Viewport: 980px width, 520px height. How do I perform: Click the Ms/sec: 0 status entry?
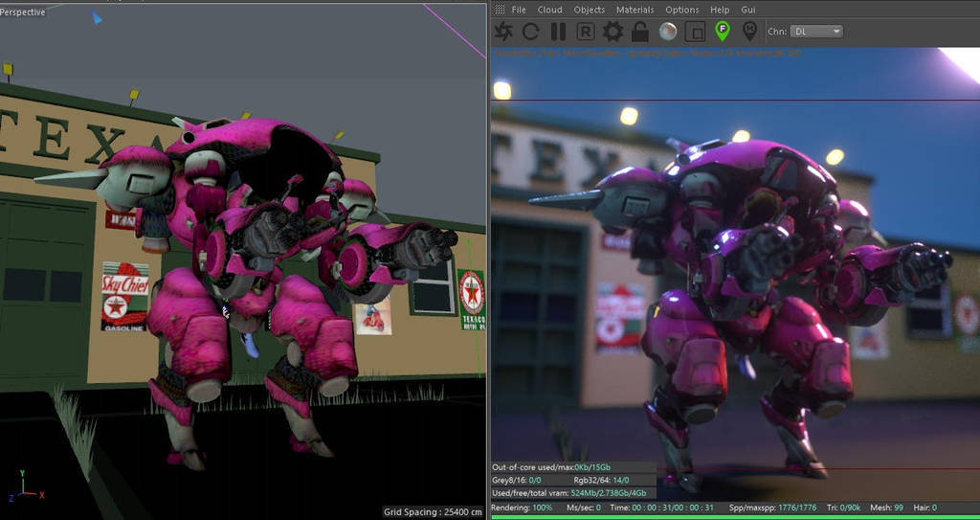pyautogui.click(x=584, y=508)
